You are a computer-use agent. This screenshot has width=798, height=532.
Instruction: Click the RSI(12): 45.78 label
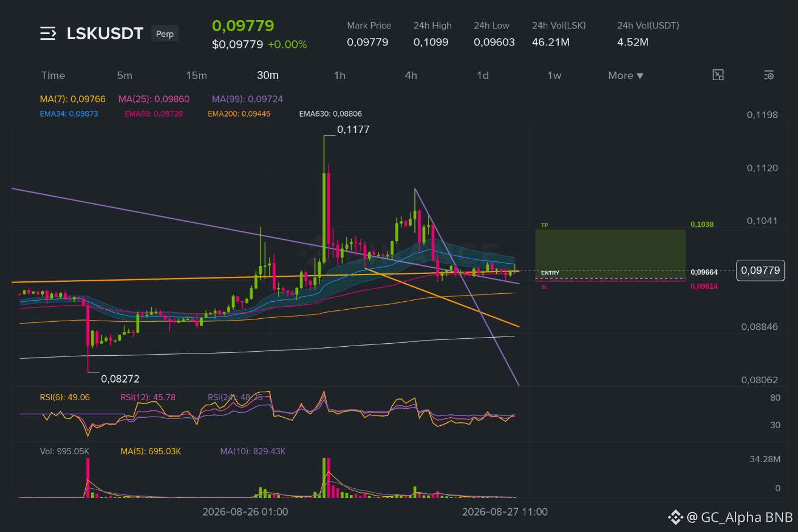tap(148, 397)
